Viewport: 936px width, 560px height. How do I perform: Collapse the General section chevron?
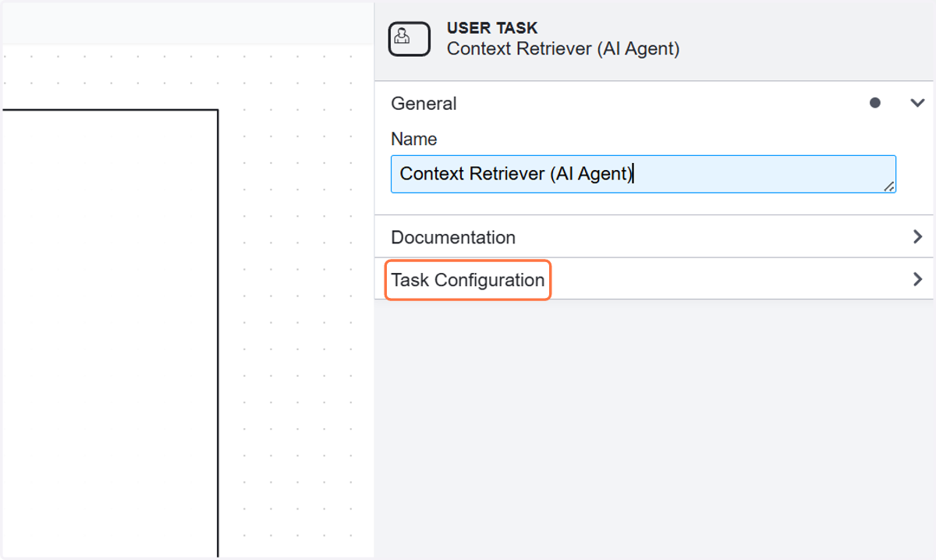(x=917, y=103)
